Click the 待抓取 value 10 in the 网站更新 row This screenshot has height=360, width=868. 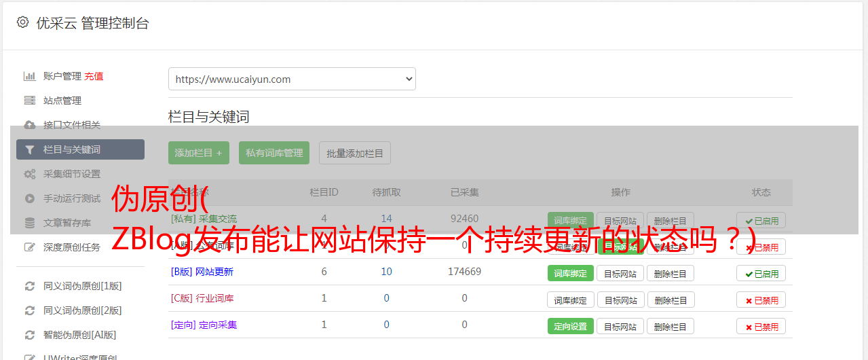[x=386, y=272]
